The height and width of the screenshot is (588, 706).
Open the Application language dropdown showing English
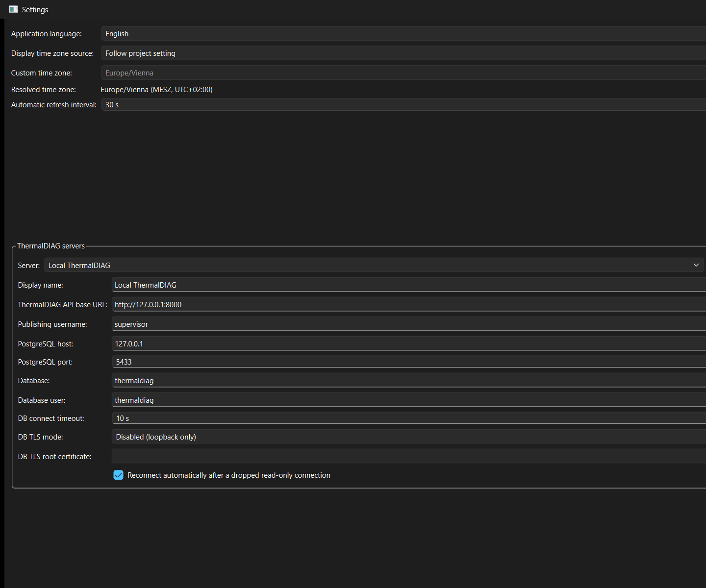(x=403, y=33)
